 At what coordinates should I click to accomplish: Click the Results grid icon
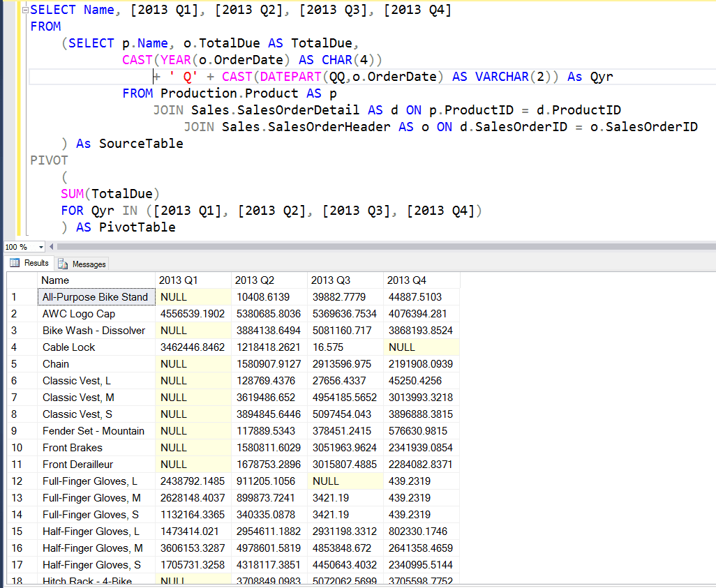coord(15,263)
